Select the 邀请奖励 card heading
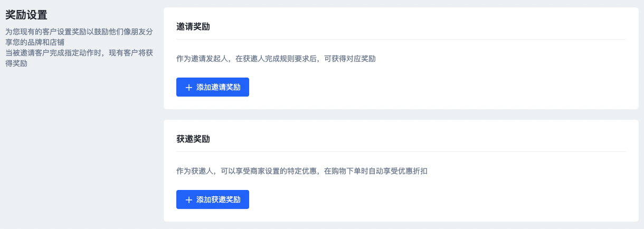644x229 pixels. coord(193,27)
